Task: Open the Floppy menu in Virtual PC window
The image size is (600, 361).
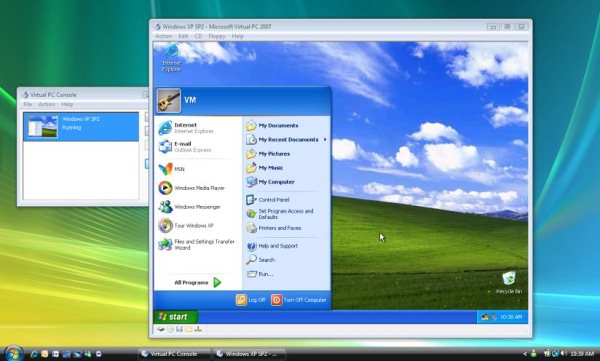Action: 217,36
